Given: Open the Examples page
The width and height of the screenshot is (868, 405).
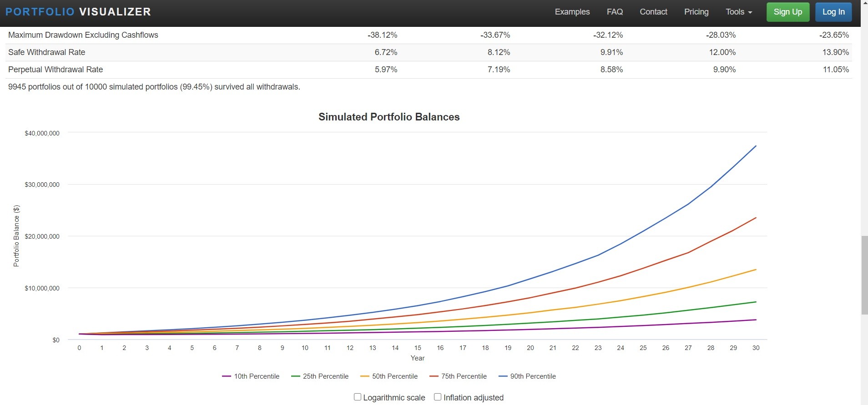Looking at the screenshot, I should (572, 12).
